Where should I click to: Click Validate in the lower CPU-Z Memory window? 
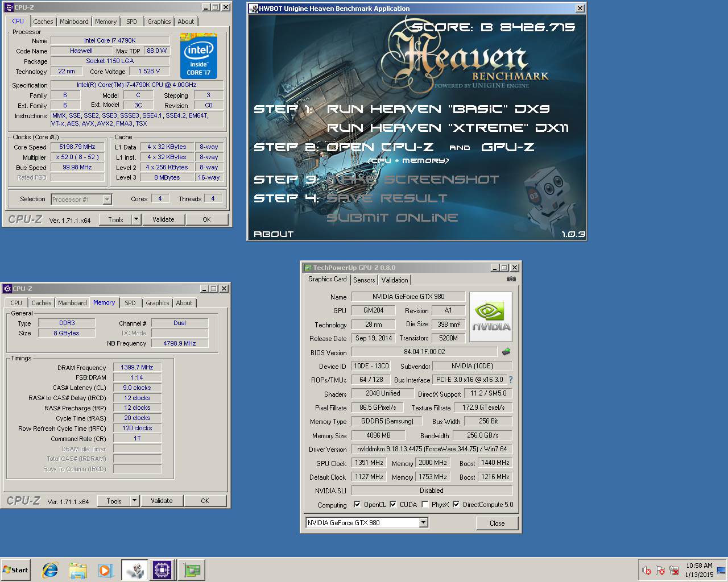[162, 501]
